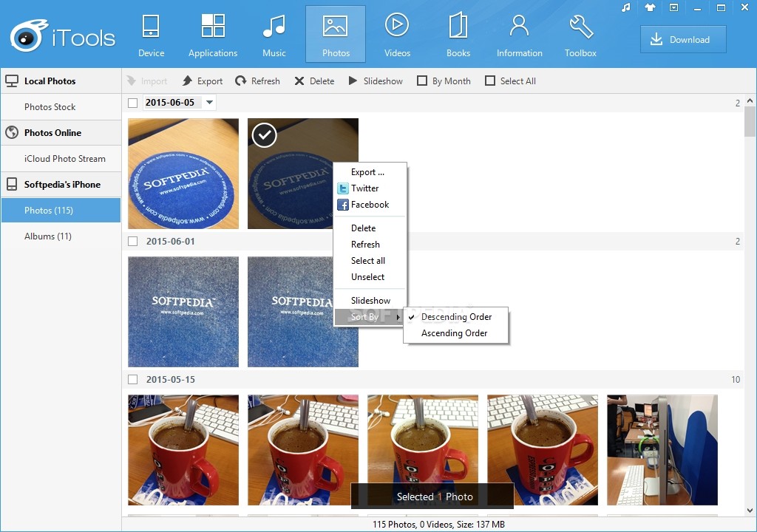This screenshot has width=757, height=532.
Task: Check the 2015-06-01 group checkbox
Action: [133, 242]
